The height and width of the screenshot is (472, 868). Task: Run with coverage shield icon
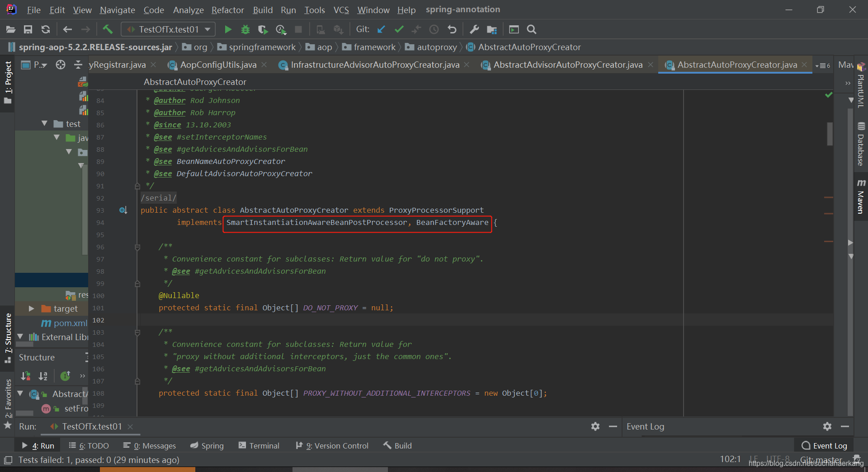tap(263, 29)
